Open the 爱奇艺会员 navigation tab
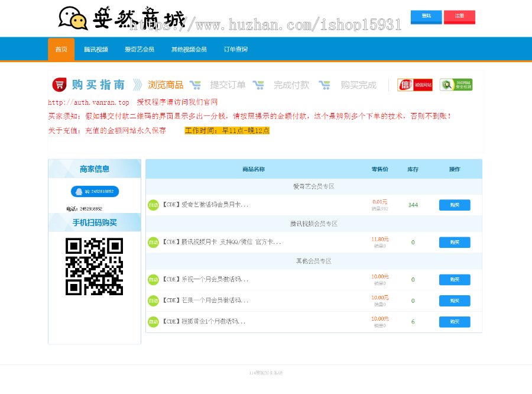This screenshot has height=394, width=532. 140,50
